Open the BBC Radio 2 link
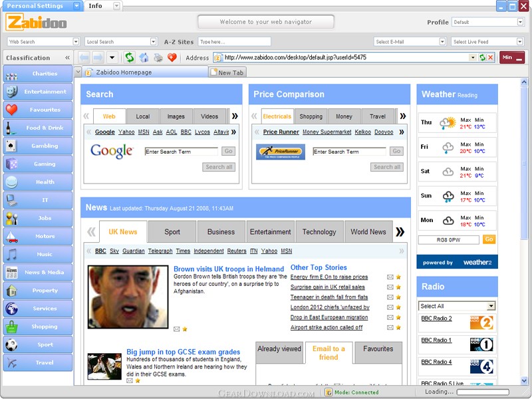This screenshot has width=532, height=399. (436, 319)
